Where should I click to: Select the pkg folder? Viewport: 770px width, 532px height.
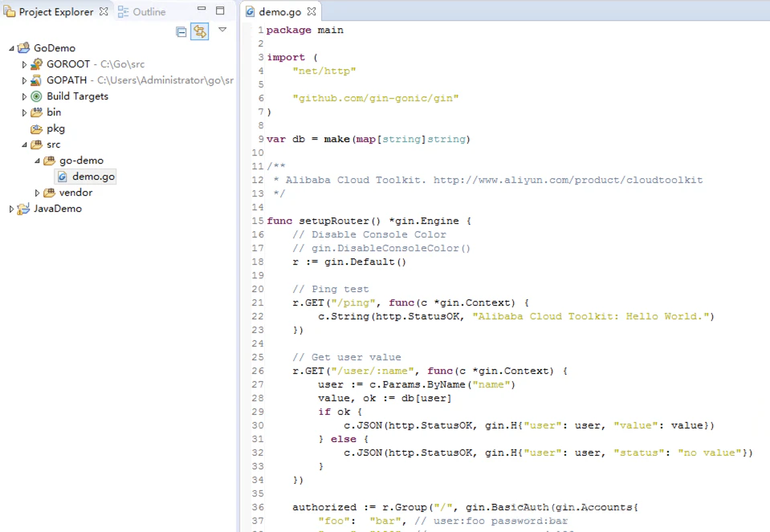coord(55,128)
